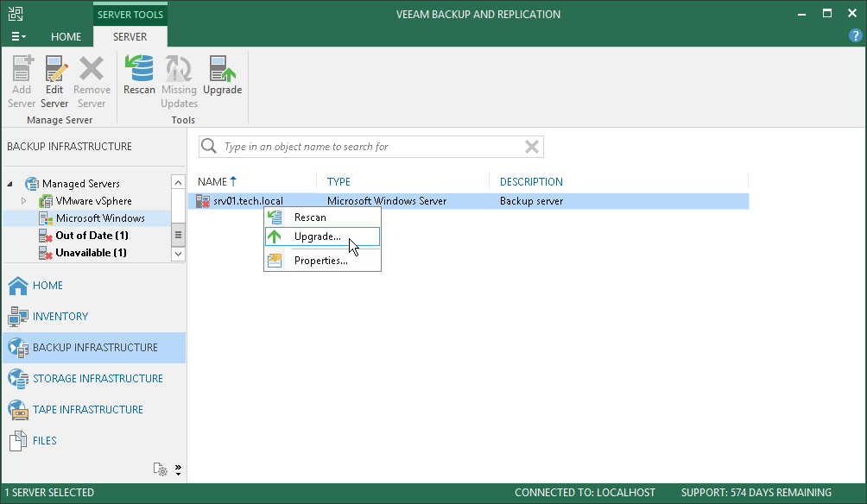Expand the VMware vSphere node
867x504 pixels.
tap(24, 200)
